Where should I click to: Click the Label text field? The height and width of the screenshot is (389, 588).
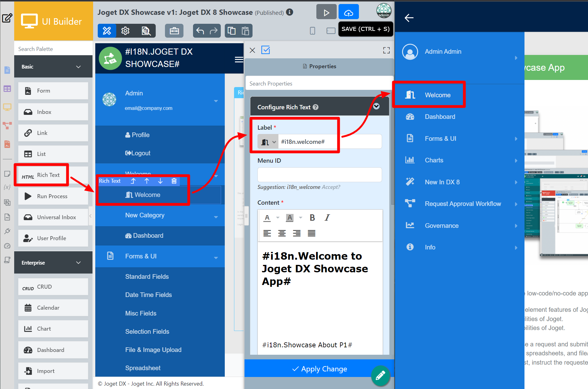pyautogui.click(x=330, y=142)
